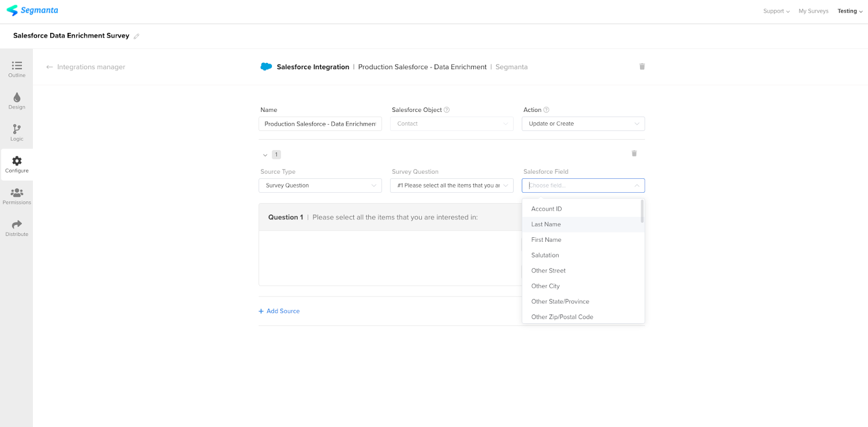Click the Salesforce Integration heading
This screenshot has height=427, width=868.
pyautogui.click(x=313, y=67)
